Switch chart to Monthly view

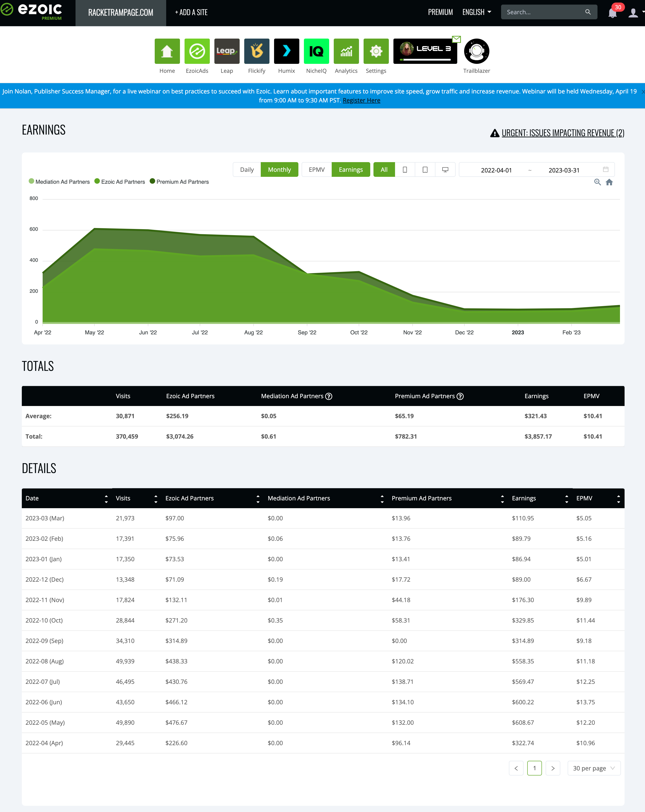point(279,169)
